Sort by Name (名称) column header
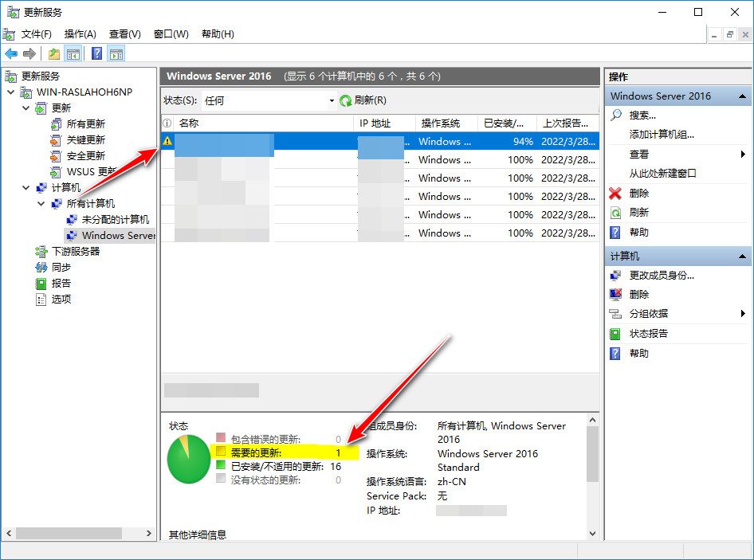 coord(264,123)
